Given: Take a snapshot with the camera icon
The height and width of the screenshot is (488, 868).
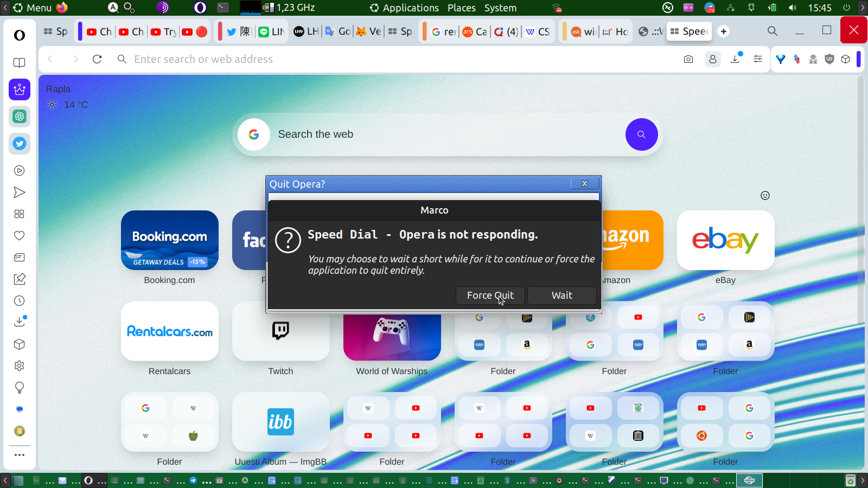Looking at the screenshot, I should 688,59.
